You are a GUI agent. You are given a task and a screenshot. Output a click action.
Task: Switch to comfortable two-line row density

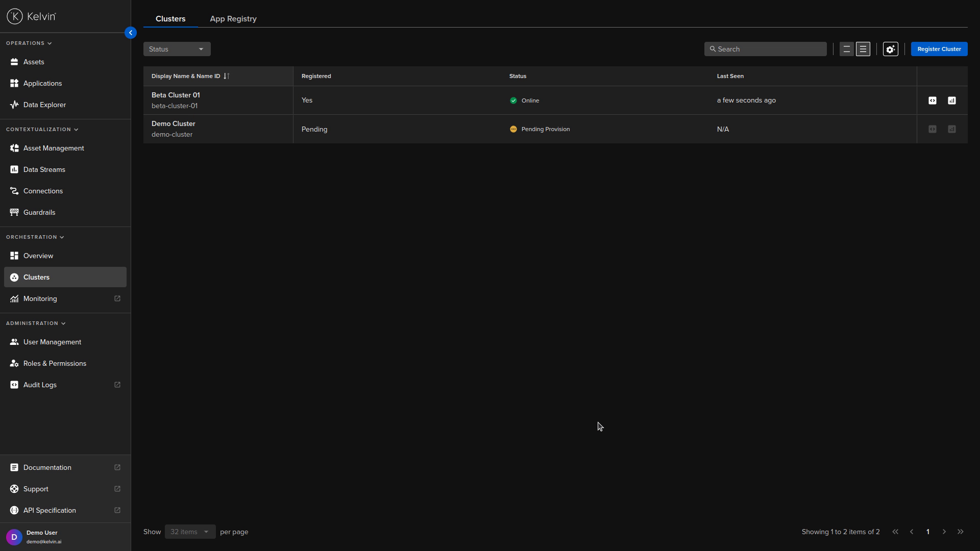846,49
